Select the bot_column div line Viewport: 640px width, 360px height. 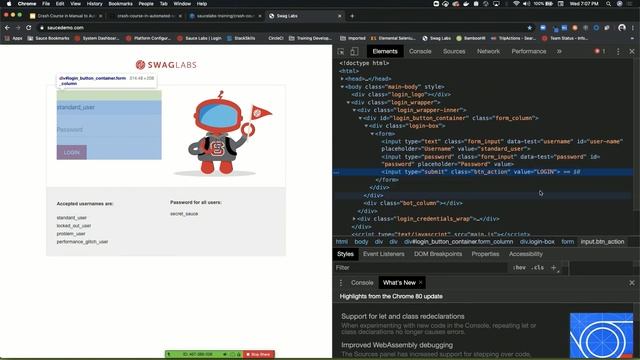tap(413, 203)
